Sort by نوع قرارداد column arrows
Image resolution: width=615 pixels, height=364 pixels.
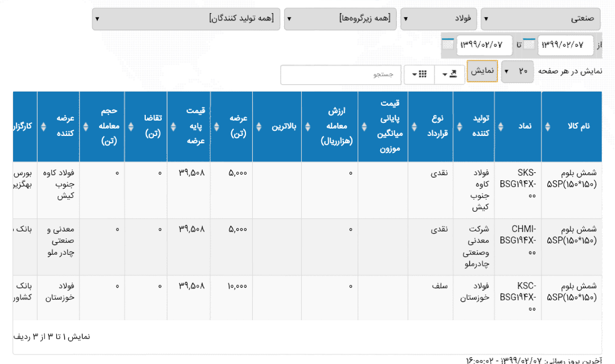(x=414, y=127)
